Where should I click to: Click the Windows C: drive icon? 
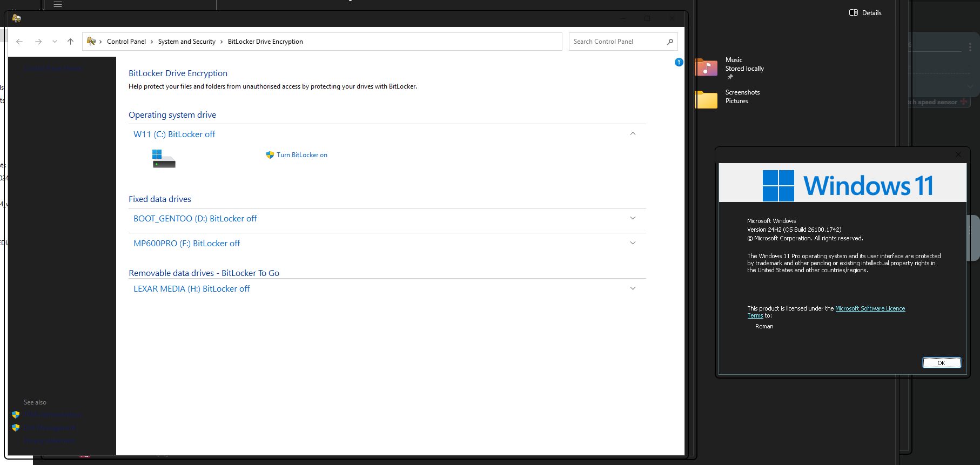164,159
